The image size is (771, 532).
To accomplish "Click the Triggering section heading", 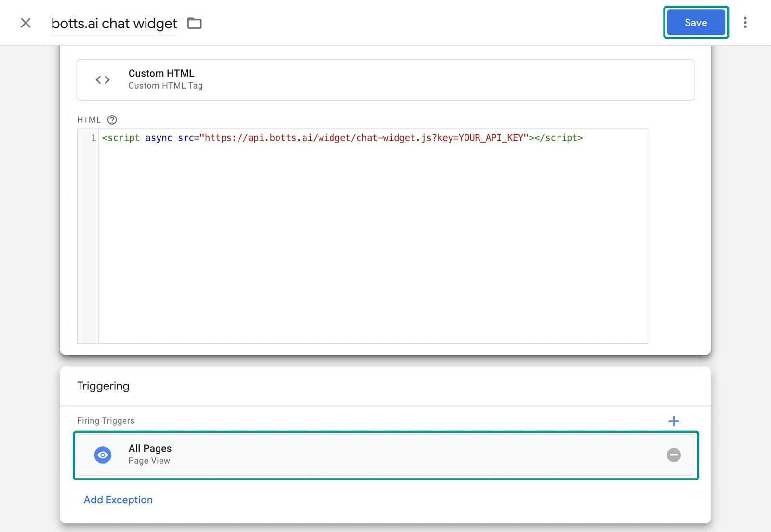I will [103, 386].
